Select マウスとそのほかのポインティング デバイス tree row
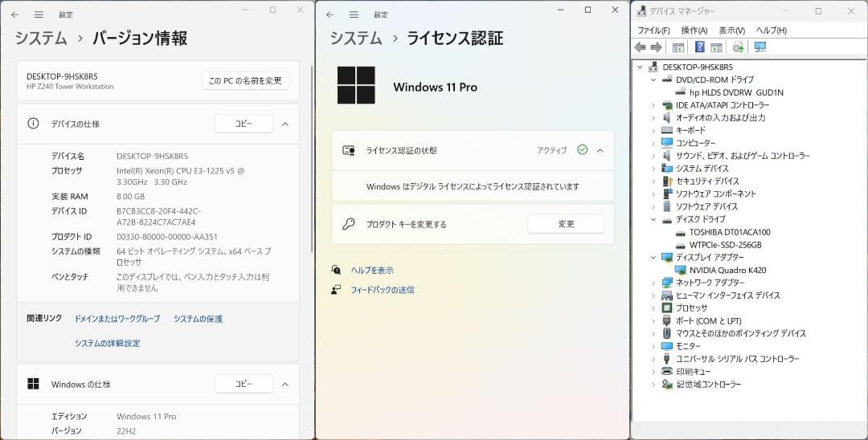 tap(741, 333)
